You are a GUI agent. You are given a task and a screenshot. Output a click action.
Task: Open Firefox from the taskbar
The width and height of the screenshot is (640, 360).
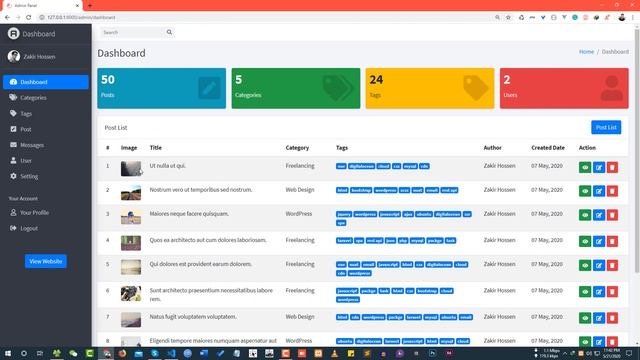[122, 353]
